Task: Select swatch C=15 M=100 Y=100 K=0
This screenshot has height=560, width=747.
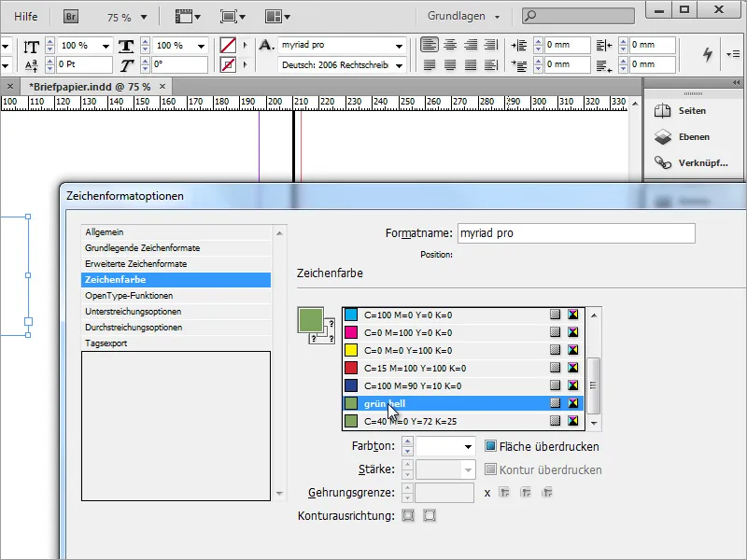Action: tap(463, 368)
